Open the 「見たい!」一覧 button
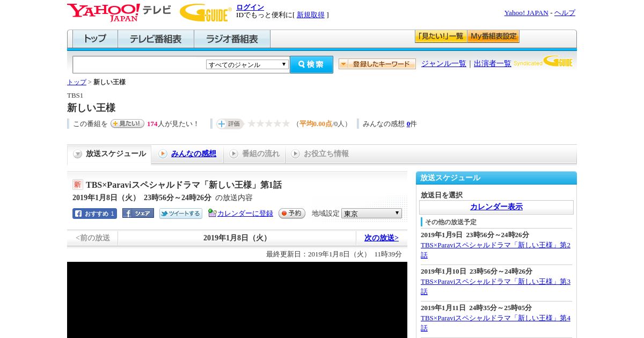Screen dimensions: 644x338 tap(441, 36)
